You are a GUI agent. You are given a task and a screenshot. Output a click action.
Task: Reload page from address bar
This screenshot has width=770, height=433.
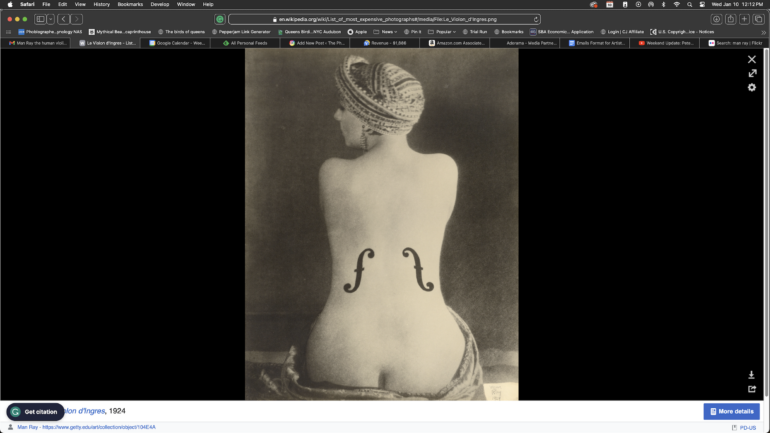point(535,19)
